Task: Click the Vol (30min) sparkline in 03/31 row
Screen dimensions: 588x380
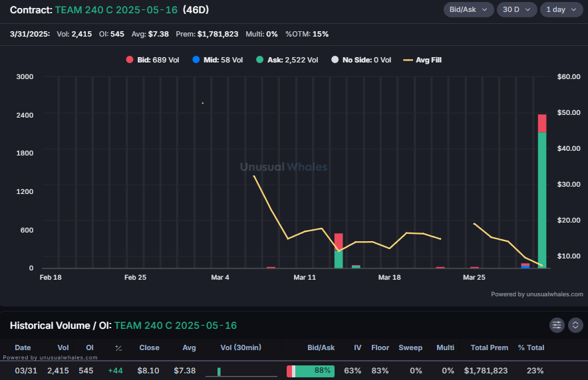Action: tap(241, 371)
